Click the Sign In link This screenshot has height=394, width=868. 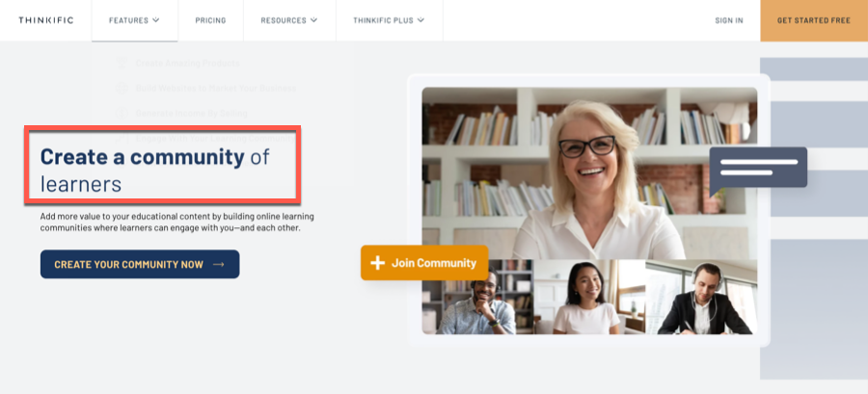point(729,20)
